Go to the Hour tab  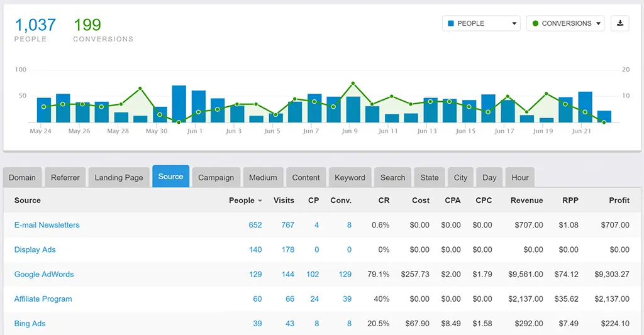pyautogui.click(x=519, y=177)
